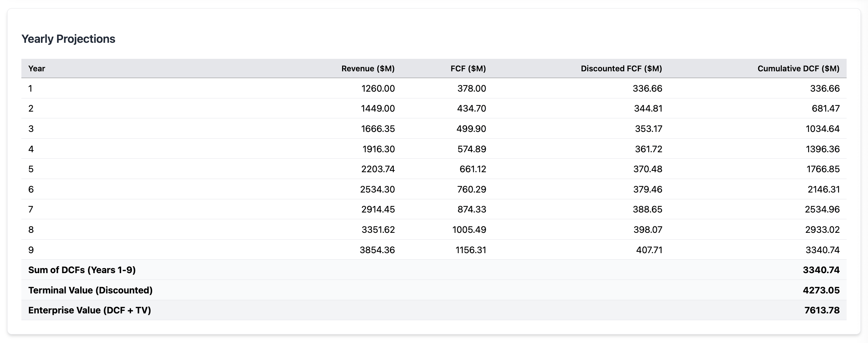Select the FCF cell showing 434.70
The image size is (868, 343).
pyautogui.click(x=471, y=108)
